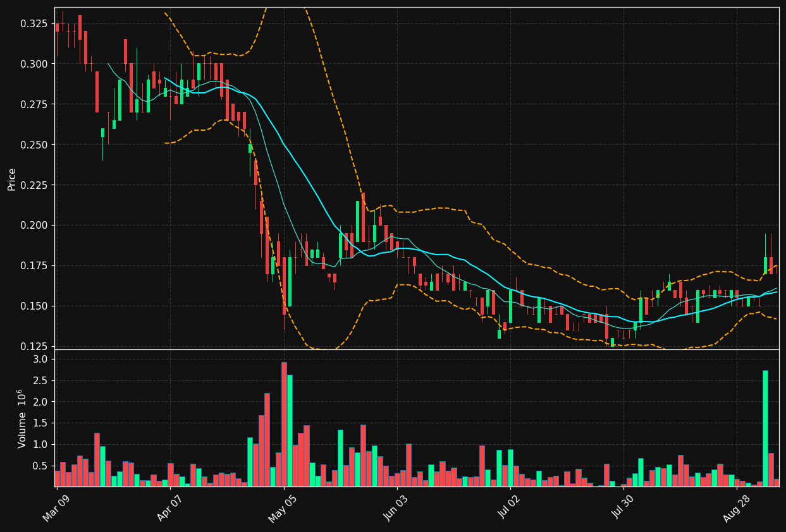Viewport: 786px width, 532px height.
Task: Click the 3.0 volume tick label
Action: click(41, 359)
